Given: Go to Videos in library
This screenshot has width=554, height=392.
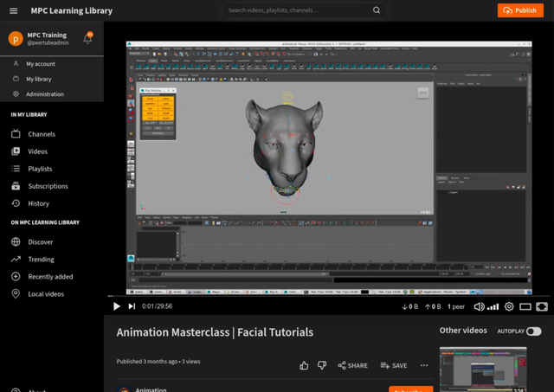Looking at the screenshot, I should pyautogui.click(x=38, y=151).
